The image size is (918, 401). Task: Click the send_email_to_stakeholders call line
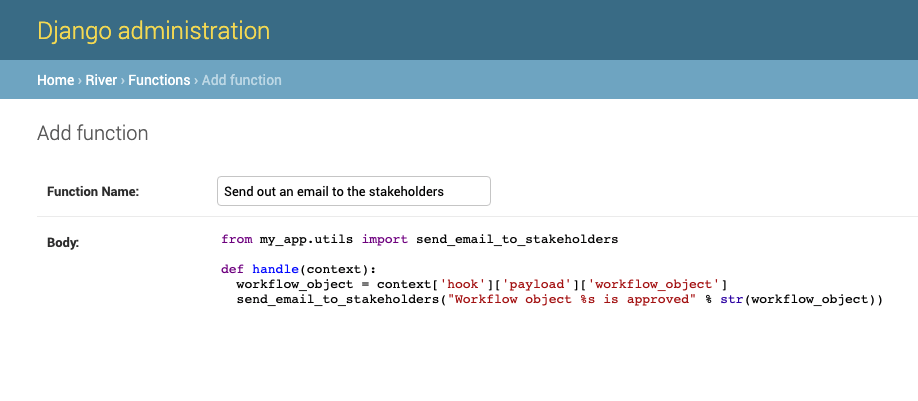(559, 300)
